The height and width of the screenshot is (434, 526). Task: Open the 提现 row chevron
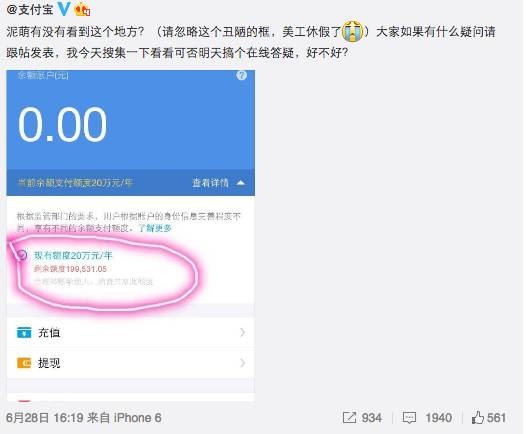pos(242,363)
